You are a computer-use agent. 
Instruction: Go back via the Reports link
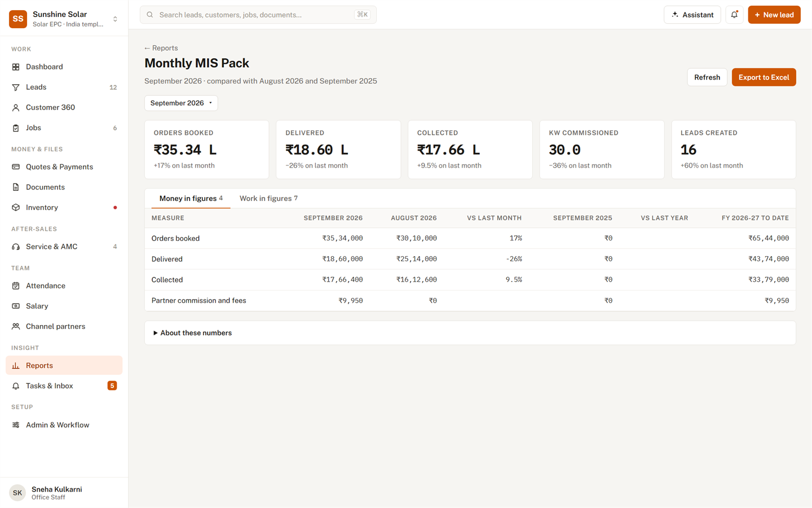pos(161,48)
